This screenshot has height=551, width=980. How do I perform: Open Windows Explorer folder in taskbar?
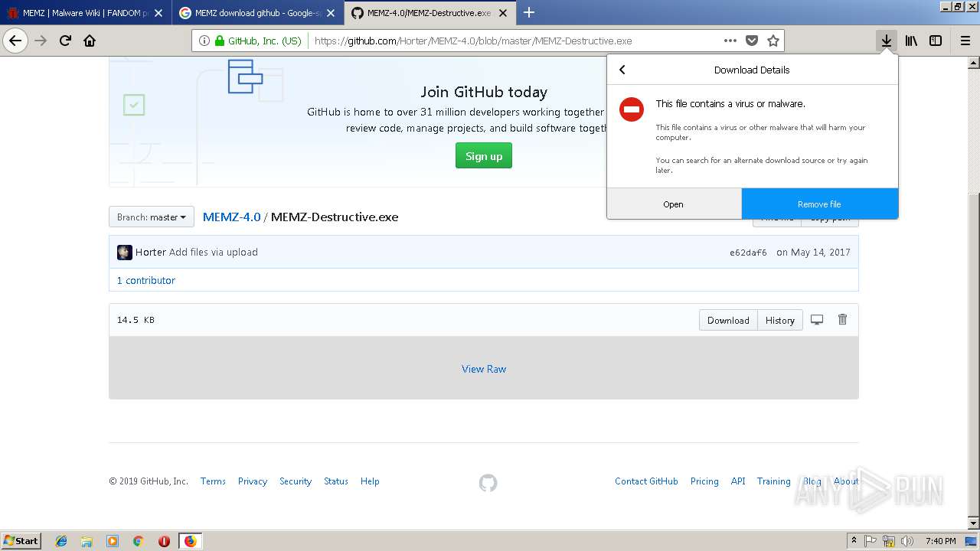coord(87,541)
